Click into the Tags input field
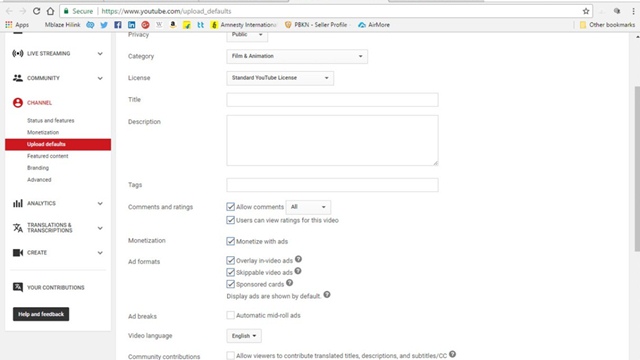 332,185
